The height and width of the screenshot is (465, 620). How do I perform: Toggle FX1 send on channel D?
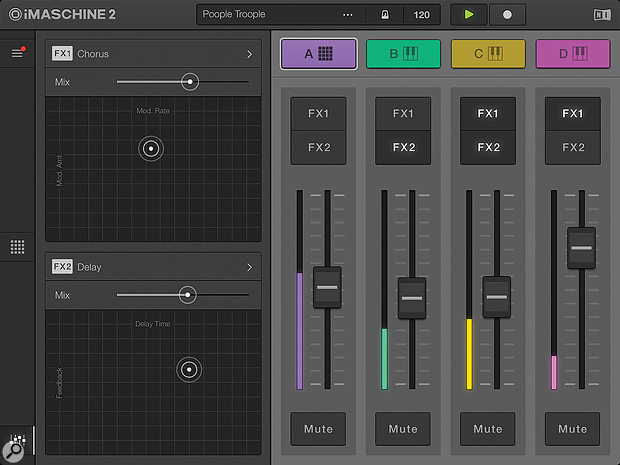[x=573, y=114]
